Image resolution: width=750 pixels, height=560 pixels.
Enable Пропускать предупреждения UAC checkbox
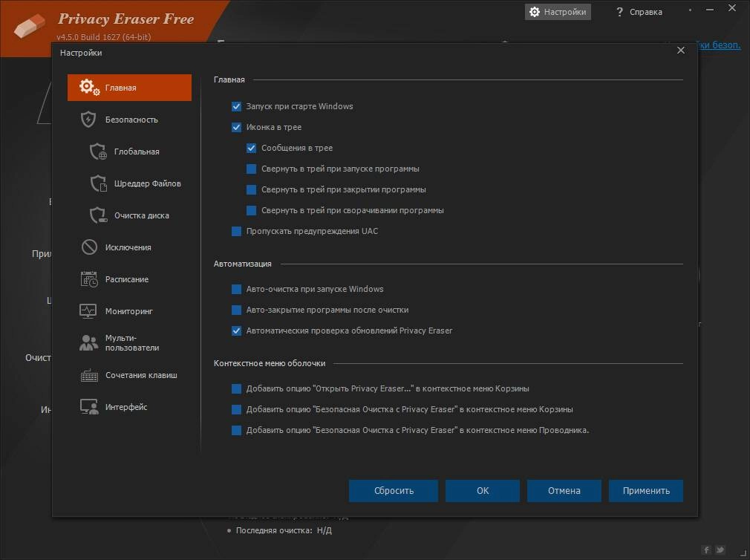(x=236, y=232)
